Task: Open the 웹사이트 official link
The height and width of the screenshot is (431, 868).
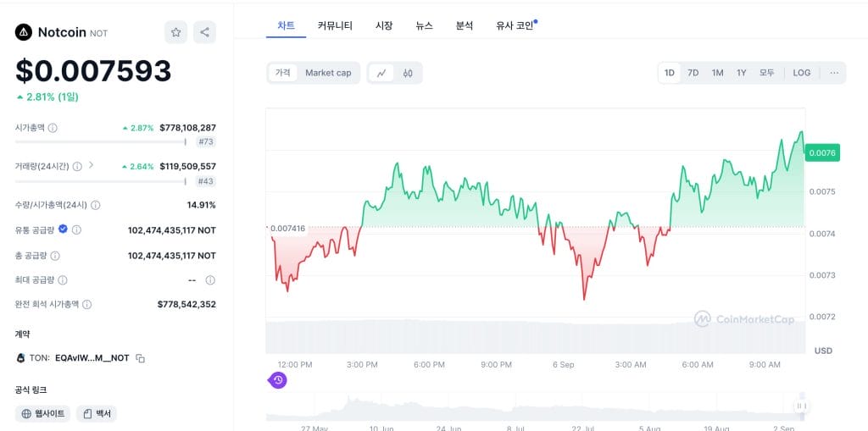Action: (42, 413)
